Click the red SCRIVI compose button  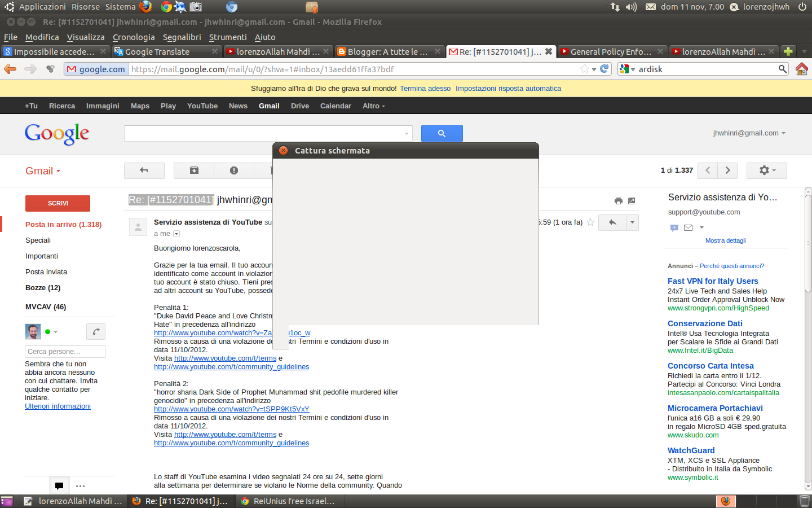coord(58,203)
